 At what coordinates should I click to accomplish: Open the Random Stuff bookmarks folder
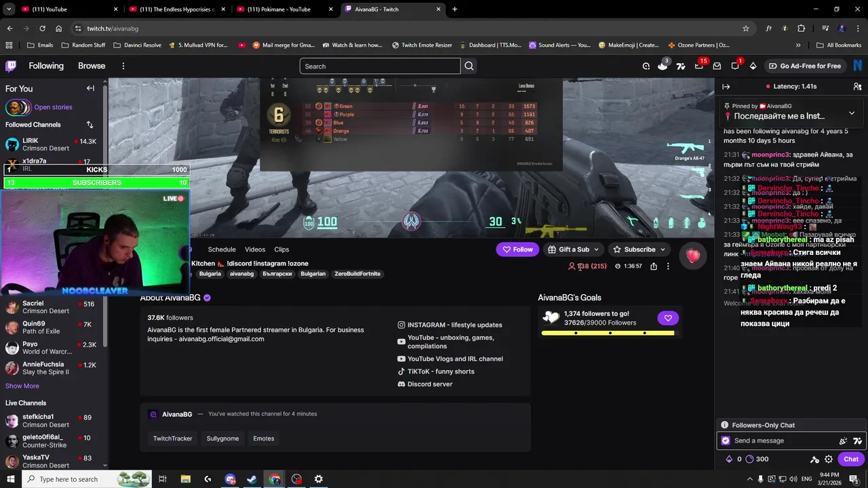pos(83,45)
